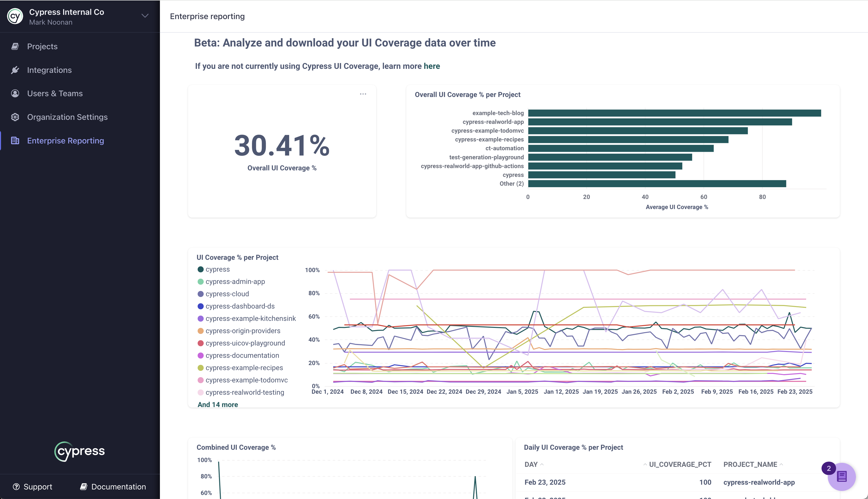Click the Users & Teams icon in sidebar
The width and height of the screenshot is (868, 499).
click(15, 93)
